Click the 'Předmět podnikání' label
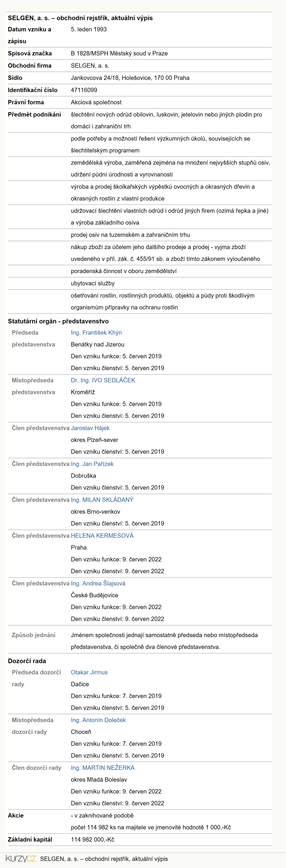The height and width of the screenshot is (868, 286). [34, 115]
